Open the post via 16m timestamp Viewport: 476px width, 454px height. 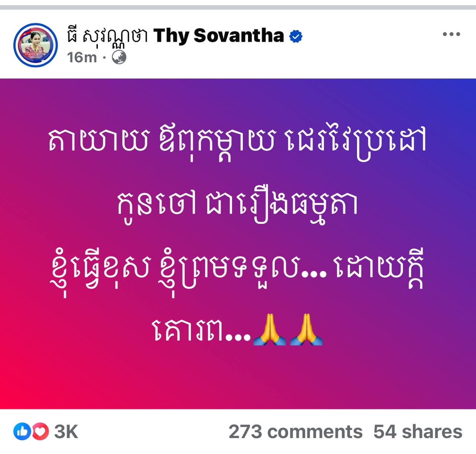click(82, 58)
